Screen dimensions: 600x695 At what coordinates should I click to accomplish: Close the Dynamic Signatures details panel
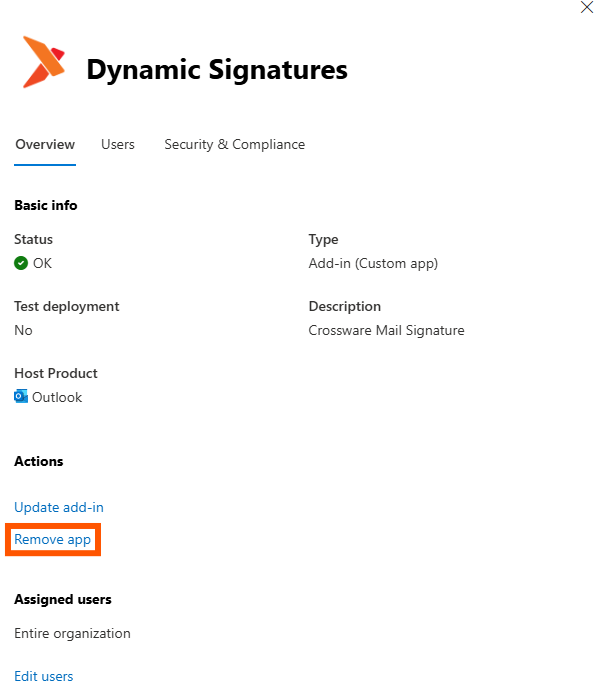587,7
